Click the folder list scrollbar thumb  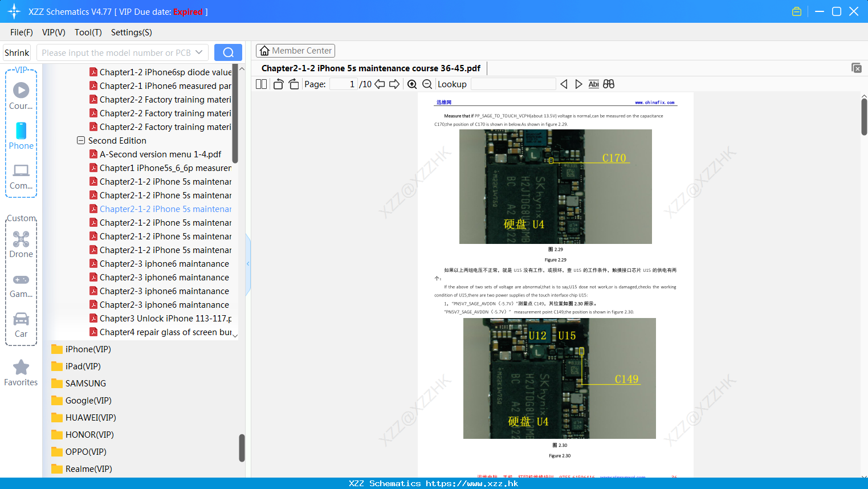tap(242, 448)
